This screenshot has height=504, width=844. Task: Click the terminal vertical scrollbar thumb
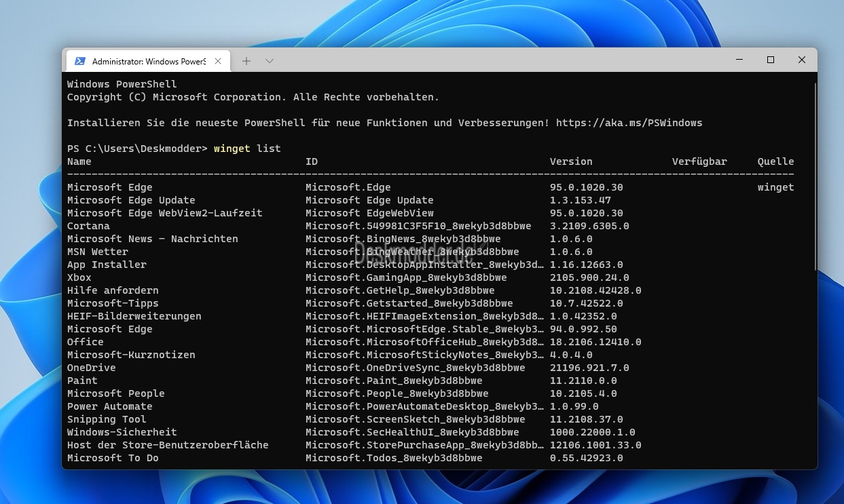pyautogui.click(x=814, y=175)
